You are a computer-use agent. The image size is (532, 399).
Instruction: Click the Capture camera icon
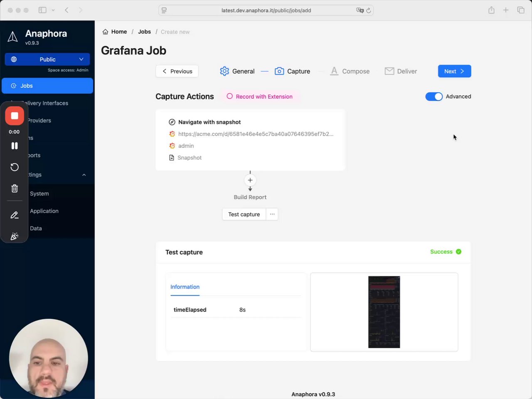tap(279, 71)
